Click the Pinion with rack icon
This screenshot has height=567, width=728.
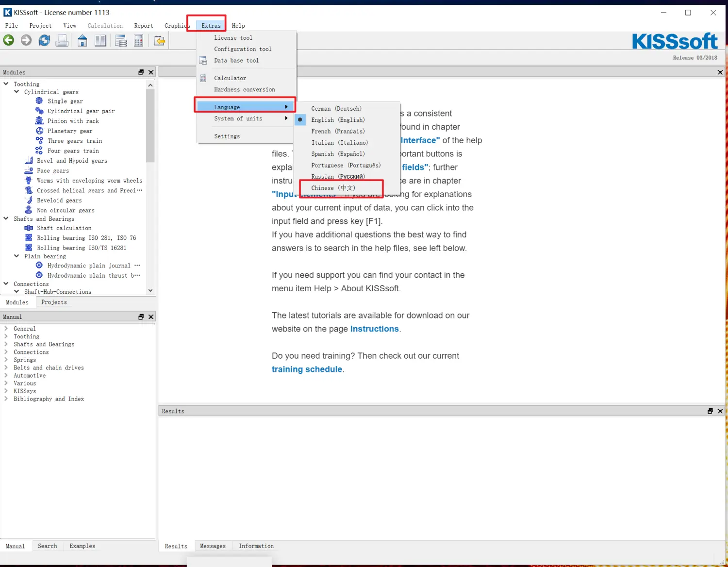(39, 120)
